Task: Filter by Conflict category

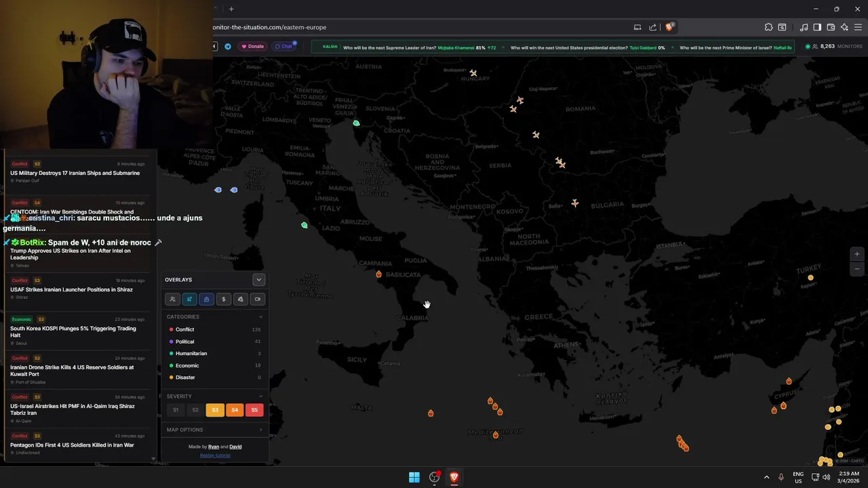Action: pos(214,329)
